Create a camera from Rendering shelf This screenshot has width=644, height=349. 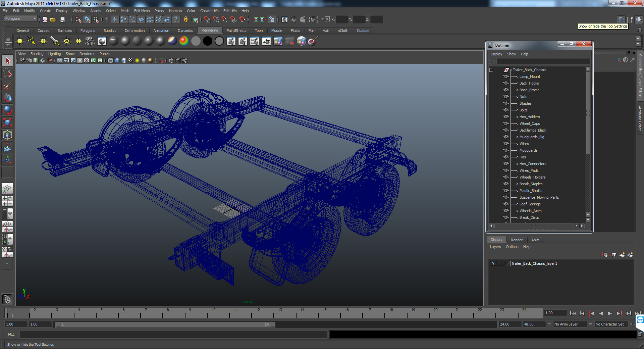pyautogui.click(x=90, y=41)
